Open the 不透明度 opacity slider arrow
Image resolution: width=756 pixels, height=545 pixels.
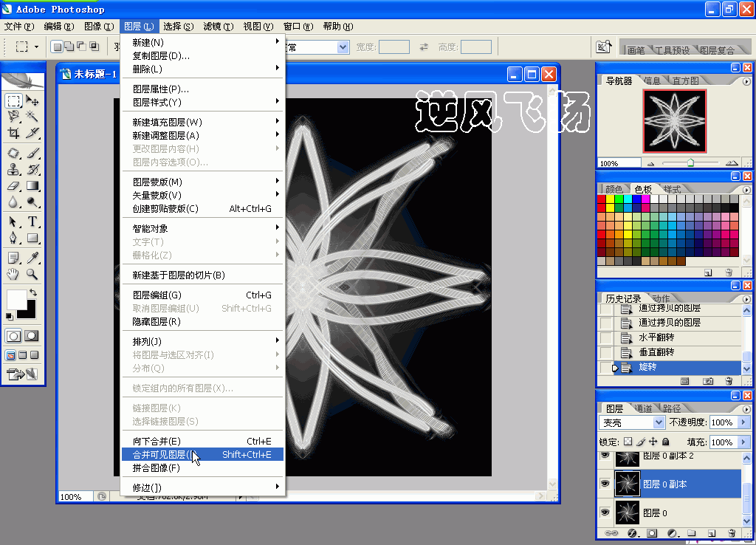coord(743,422)
